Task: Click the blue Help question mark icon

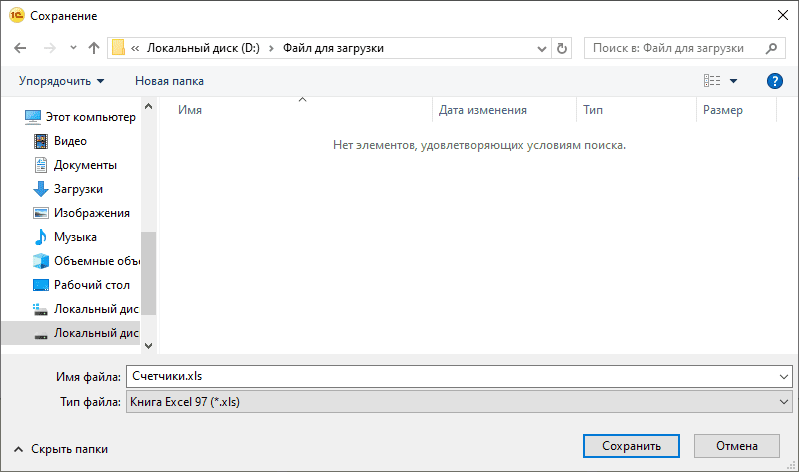Action: pos(773,81)
